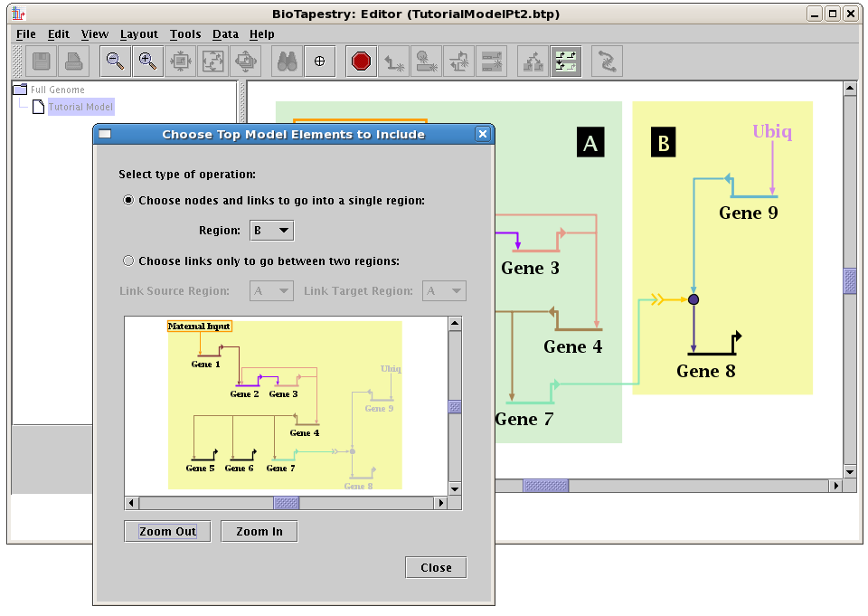Click the Zoom In button in dialog
This screenshot has width=868, height=616.
tap(259, 532)
